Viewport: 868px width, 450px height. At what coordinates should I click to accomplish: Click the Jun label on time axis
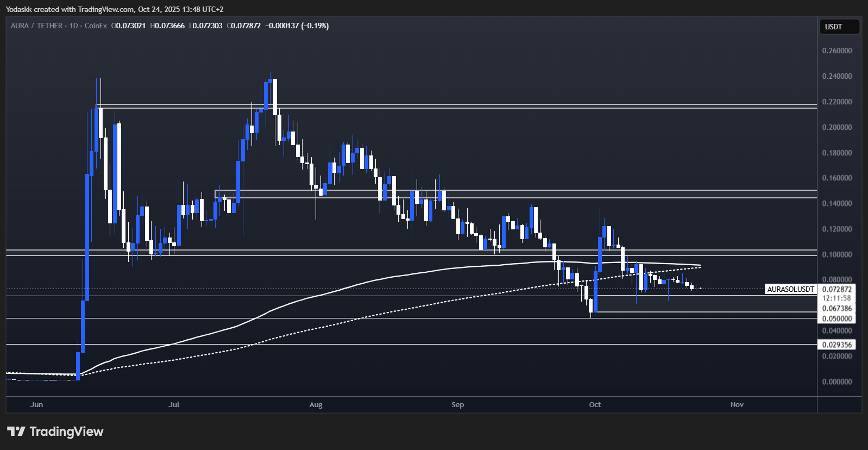36,404
